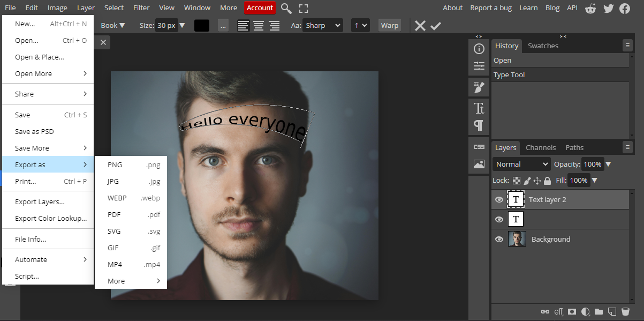The image size is (644, 321).
Task: Toggle the lock all (padlock) option
Action: 547,181
